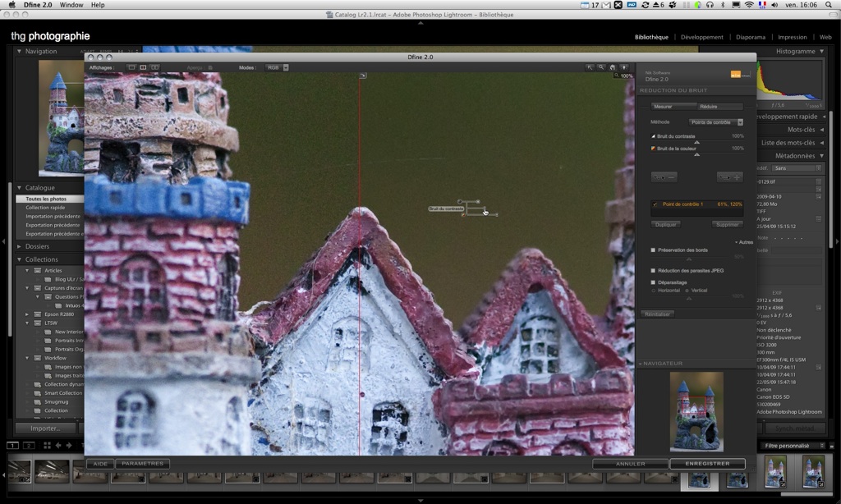The width and height of the screenshot is (841, 504).
Task: Click Bruit du contraste icon in panel
Action: (653, 136)
